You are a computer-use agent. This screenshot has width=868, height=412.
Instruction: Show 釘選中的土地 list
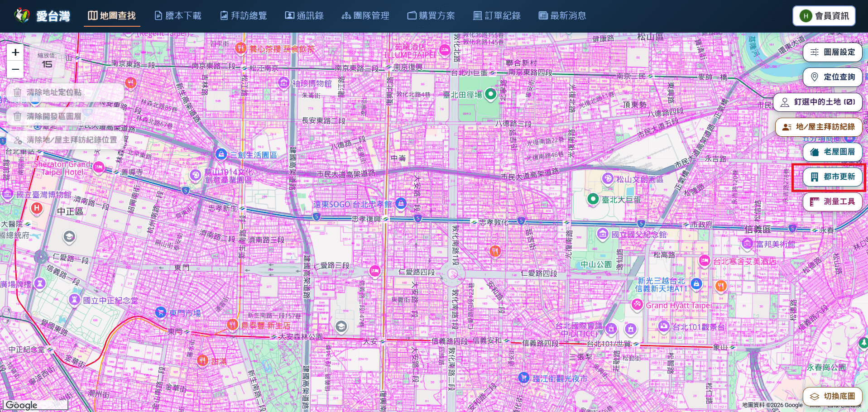point(818,102)
